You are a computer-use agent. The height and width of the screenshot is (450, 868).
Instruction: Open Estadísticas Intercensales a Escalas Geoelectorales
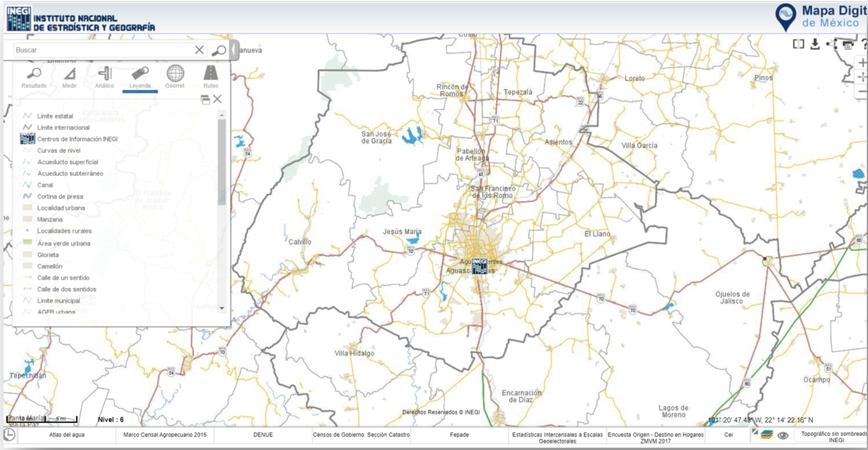point(557,438)
